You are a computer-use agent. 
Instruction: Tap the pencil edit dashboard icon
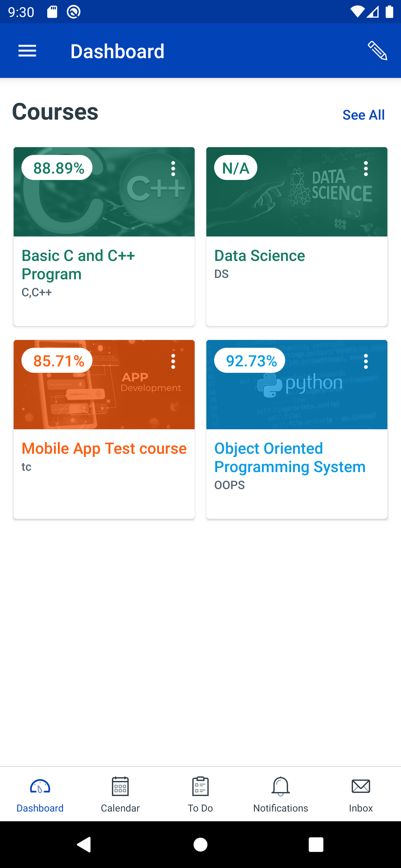377,51
